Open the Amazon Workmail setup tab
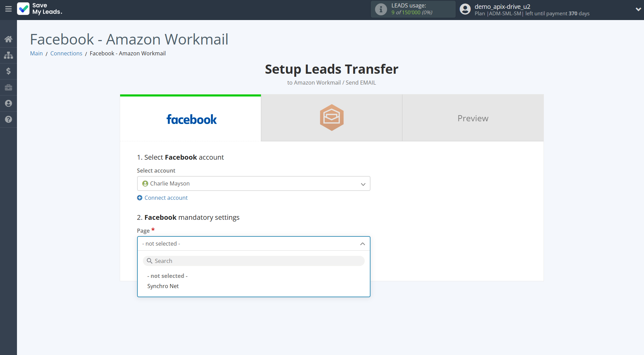Image resolution: width=644 pixels, height=355 pixels. point(331,118)
